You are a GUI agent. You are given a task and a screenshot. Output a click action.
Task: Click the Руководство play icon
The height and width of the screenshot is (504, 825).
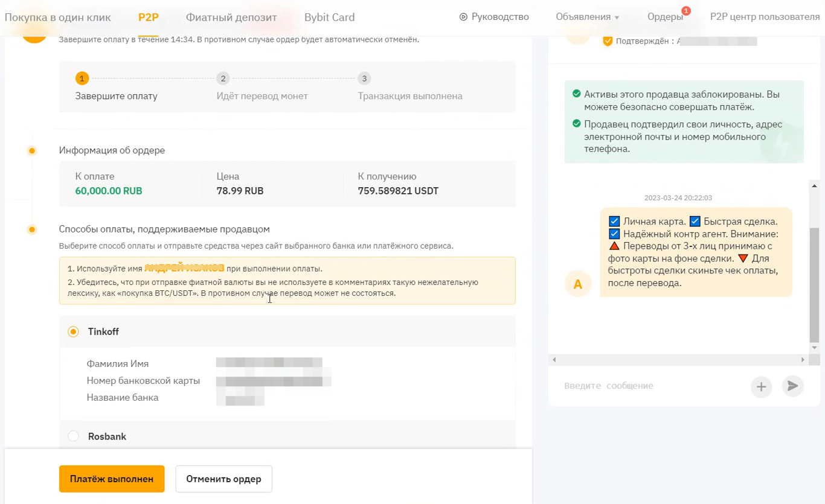(463, 17)
